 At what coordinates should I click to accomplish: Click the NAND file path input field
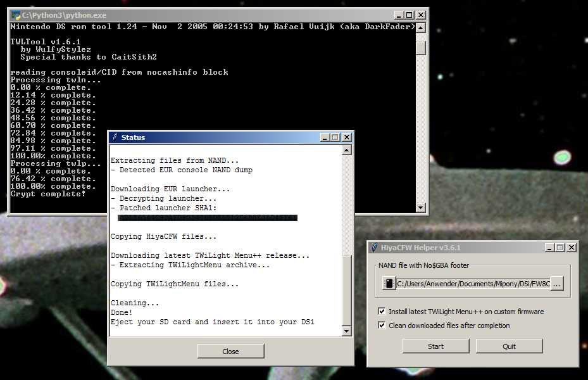(x=473, y=284)
